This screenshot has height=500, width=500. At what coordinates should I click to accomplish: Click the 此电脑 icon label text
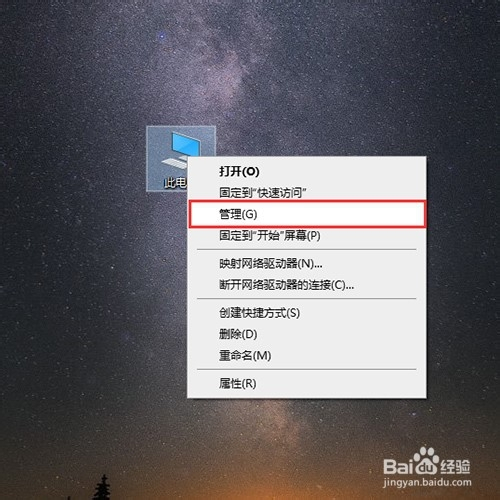[176, 182]
